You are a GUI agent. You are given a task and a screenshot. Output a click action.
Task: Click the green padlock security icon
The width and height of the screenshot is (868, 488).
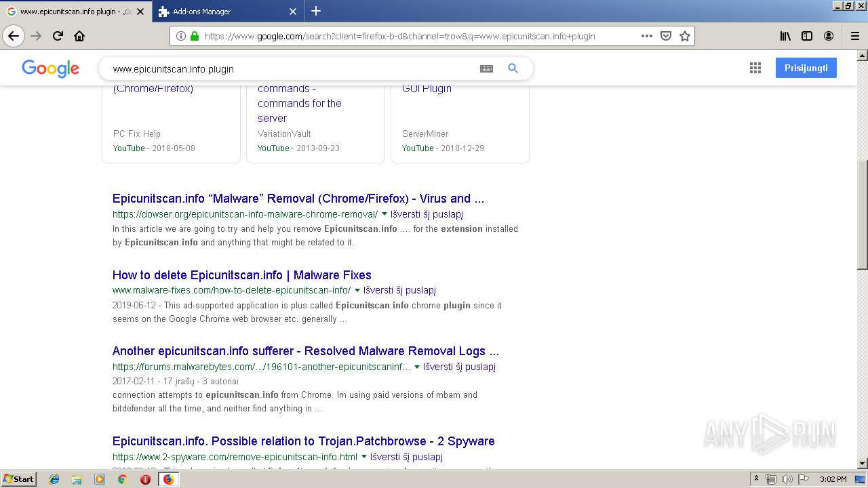coord(195,36)
